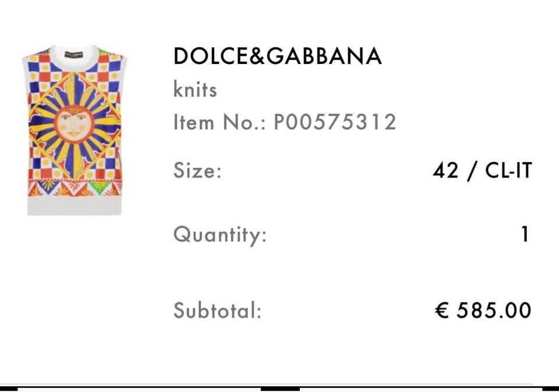Click the divider line below the subtotal
Screen dimensions: 559x392
pos(279,386)
